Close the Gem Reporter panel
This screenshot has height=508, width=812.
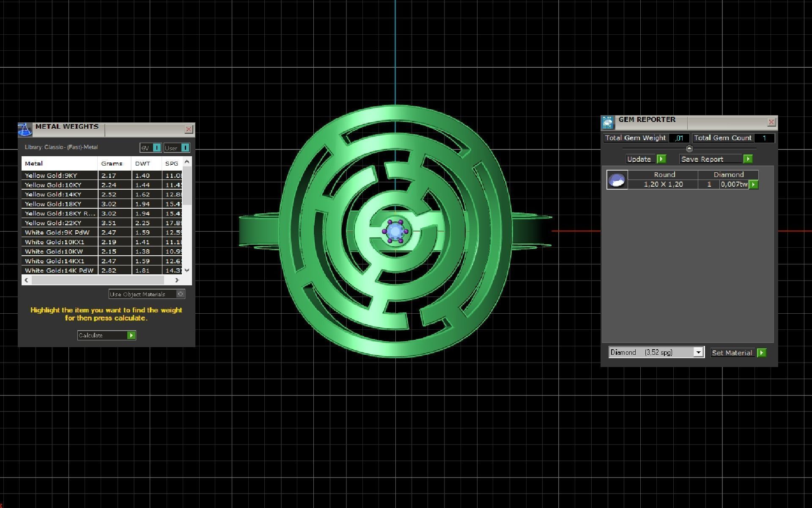click(x=771, y=122)
